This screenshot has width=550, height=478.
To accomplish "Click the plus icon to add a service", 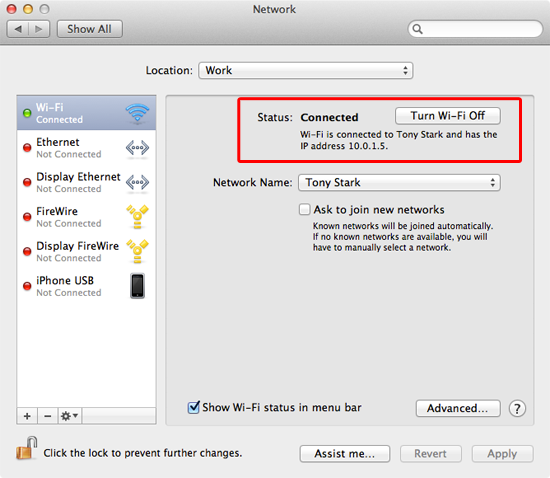I will point(27,416).
